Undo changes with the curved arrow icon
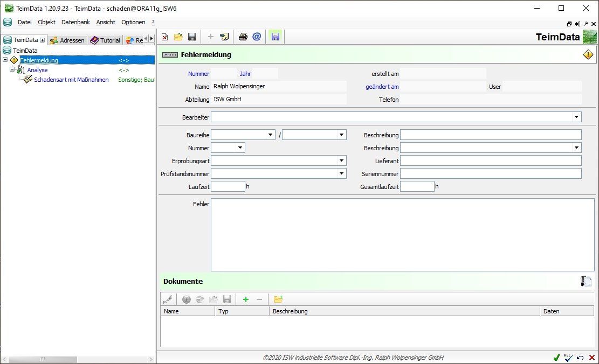This screenshot has height=364, width=599. point(580,357)
